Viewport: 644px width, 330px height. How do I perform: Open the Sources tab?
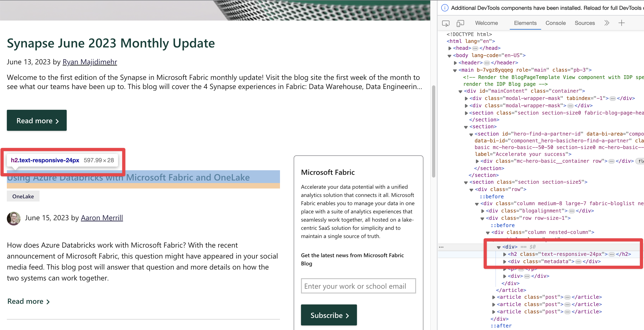click(x=585, y=23)
